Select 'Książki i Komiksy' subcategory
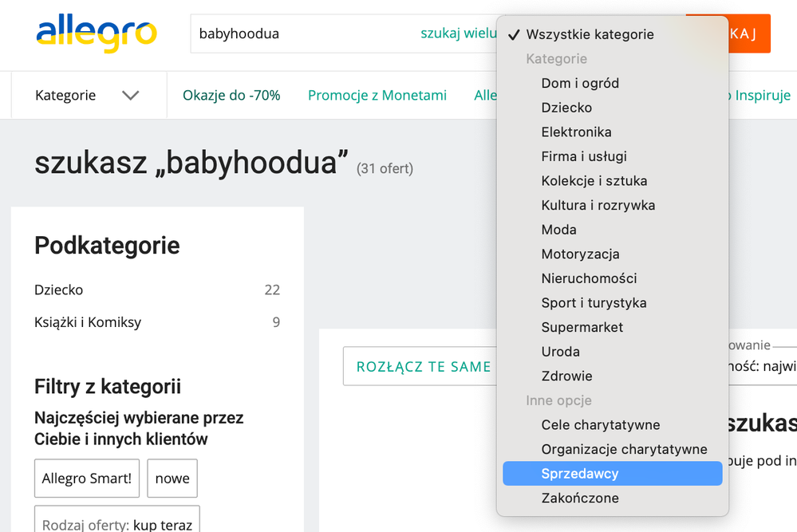The width and height of the screenshot is (797, 532). [88, 322]
